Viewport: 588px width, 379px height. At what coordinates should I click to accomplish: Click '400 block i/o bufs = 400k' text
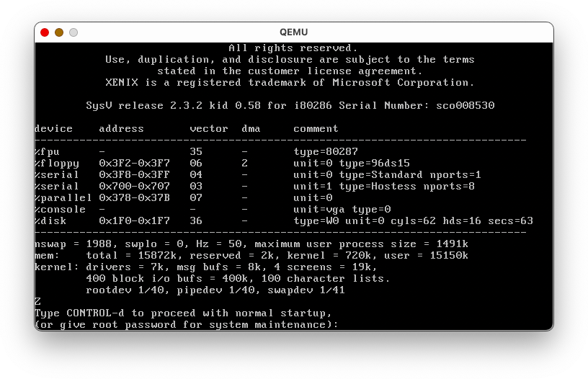click(170, 279)
